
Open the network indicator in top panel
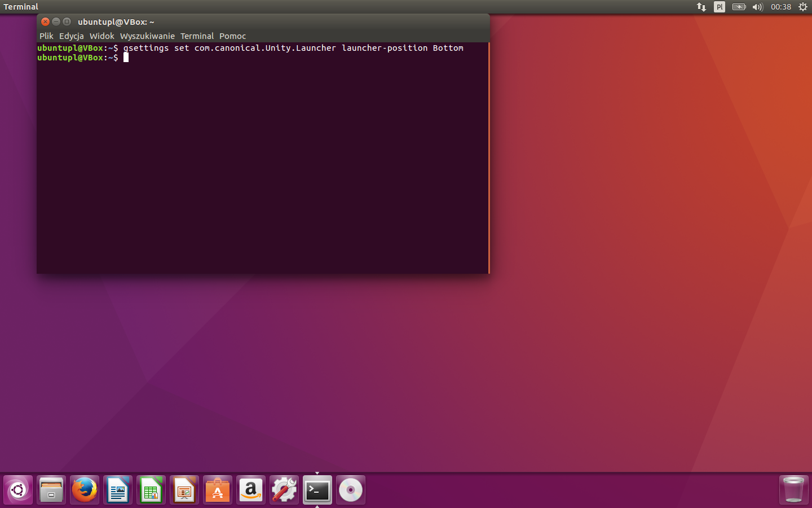tap(701, 7)
